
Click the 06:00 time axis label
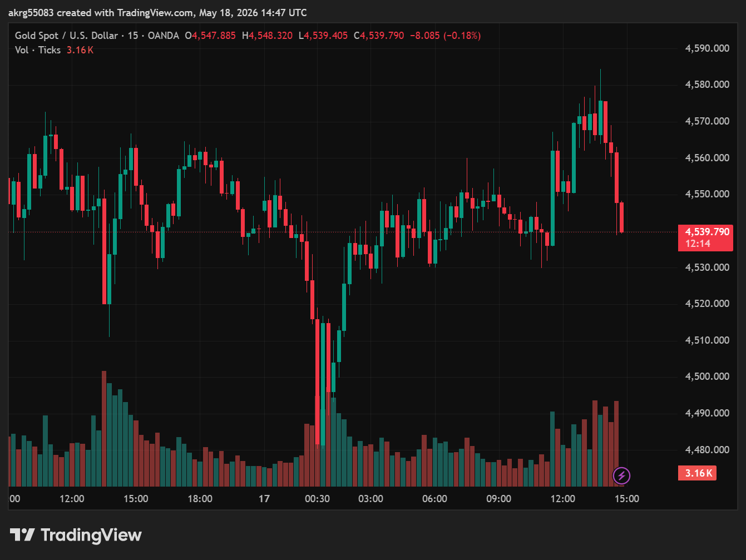coord(434,499)
